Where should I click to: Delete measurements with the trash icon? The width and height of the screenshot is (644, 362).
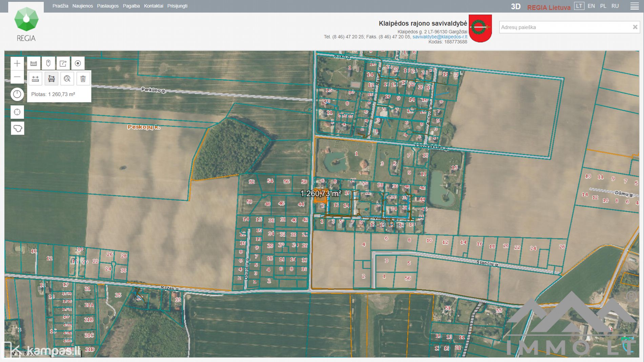(83, 79)
